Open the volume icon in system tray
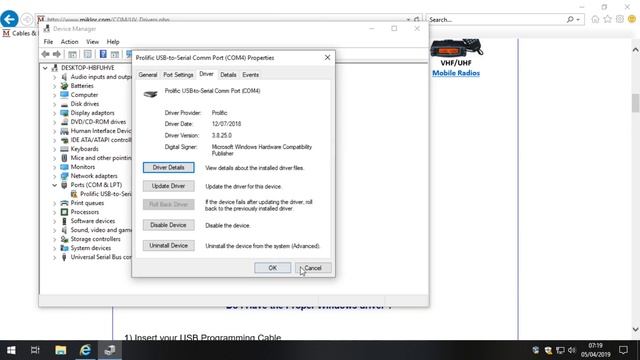This screenshot has width=640, height=360. (x=571, y=350)
